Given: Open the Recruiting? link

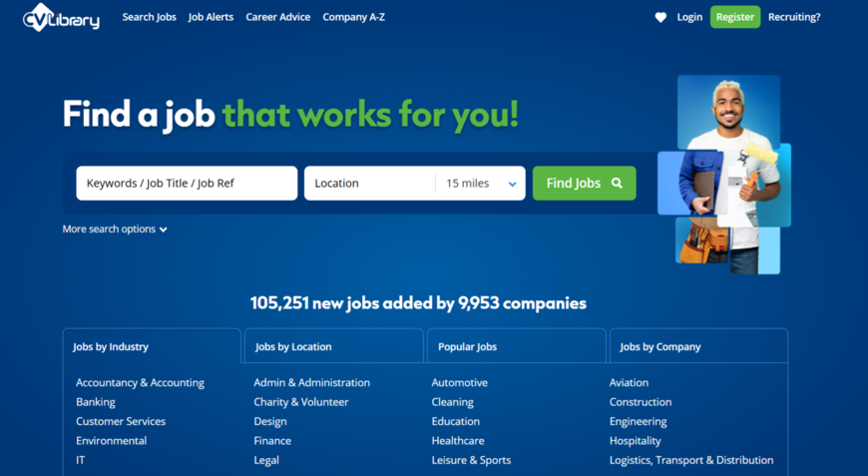Looking at the screenshot, I should [x=794, y=17].
